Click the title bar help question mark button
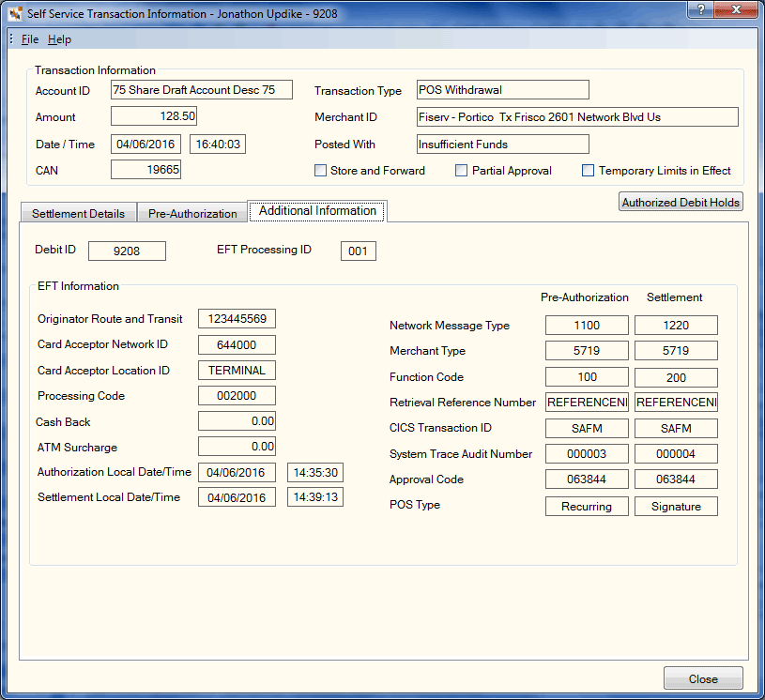Image resolution: width=765 pixels, height=700 pixels. (700, 9)
